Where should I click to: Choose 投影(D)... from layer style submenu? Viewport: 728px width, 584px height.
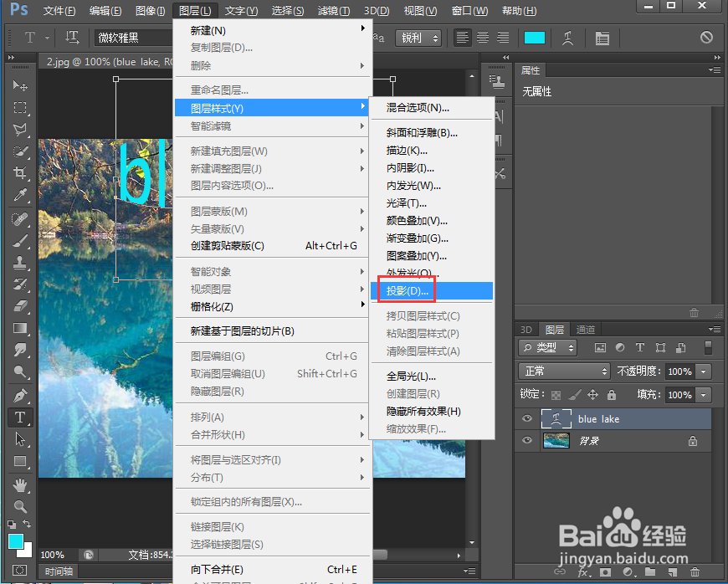[x=432, y=291]
